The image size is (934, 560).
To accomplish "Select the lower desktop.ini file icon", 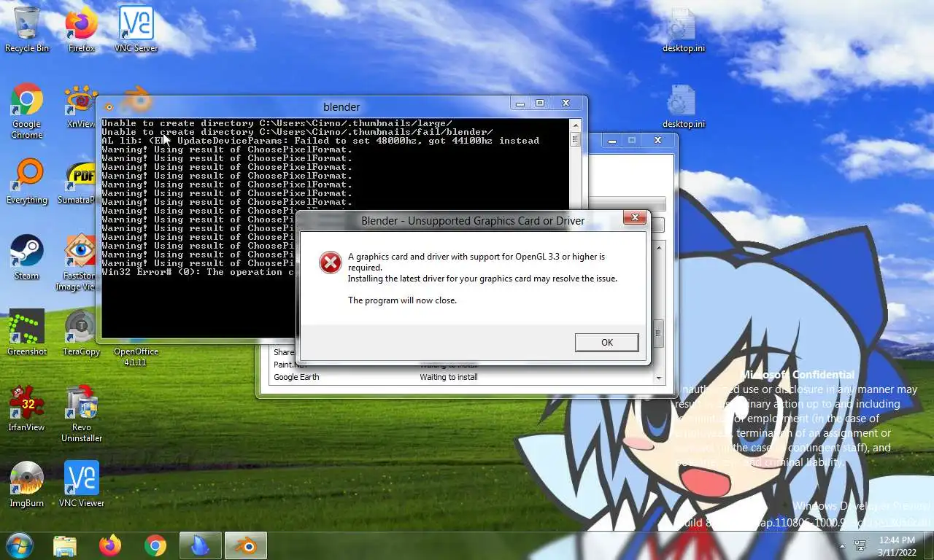I will pos(684,106).
